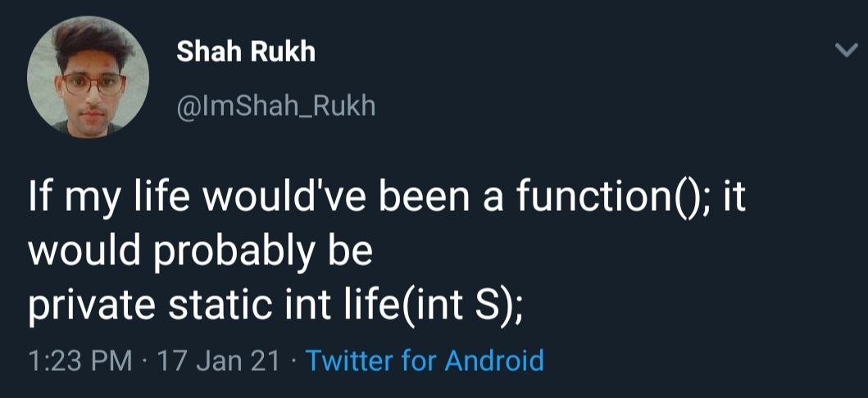Click the word 'Twitter' in source label

[x=350, y=360]
